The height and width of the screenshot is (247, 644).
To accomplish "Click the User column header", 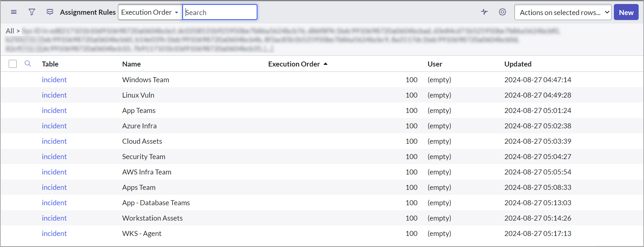I will pos(435,64).
